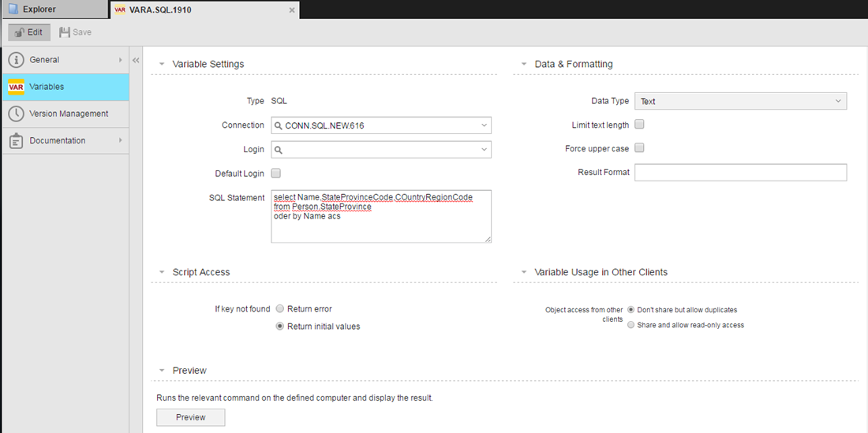The height and width of the screenshot is (433, 868).
Task: Select Share and allow read-only access
Action: pyautogui.click(x=630, y=325)
